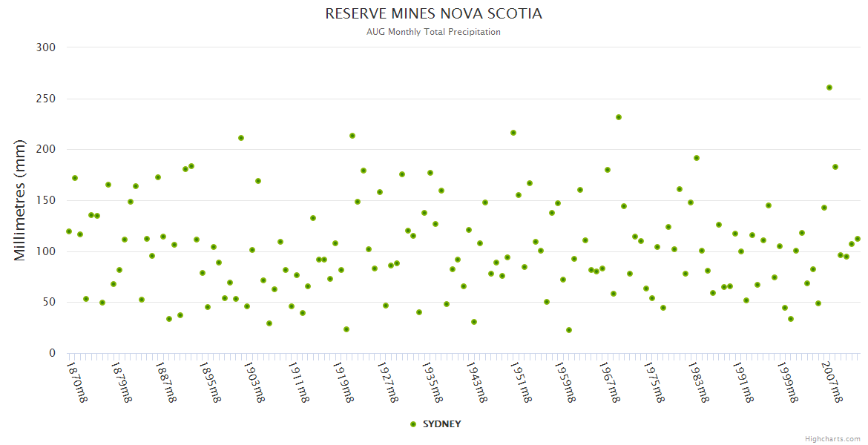This screenshot has height=445, width=868.
Task: Select the highest data point near 260 mm
Action: (829, 88)
